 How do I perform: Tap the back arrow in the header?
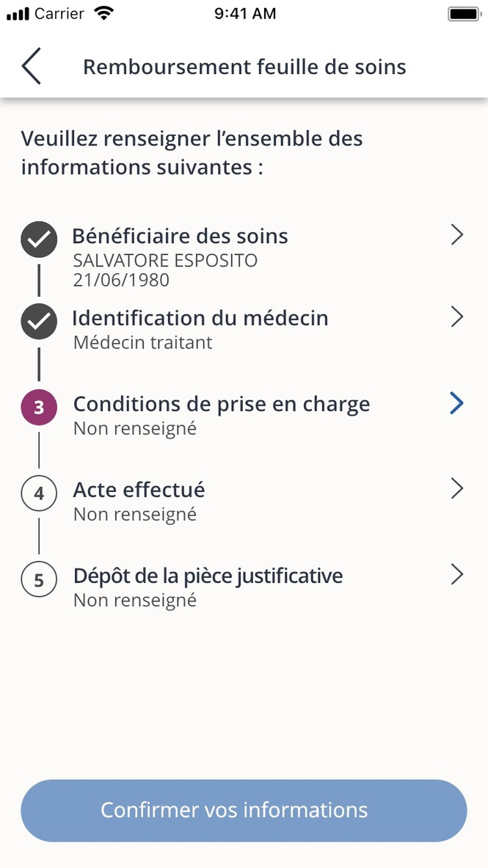30,66
